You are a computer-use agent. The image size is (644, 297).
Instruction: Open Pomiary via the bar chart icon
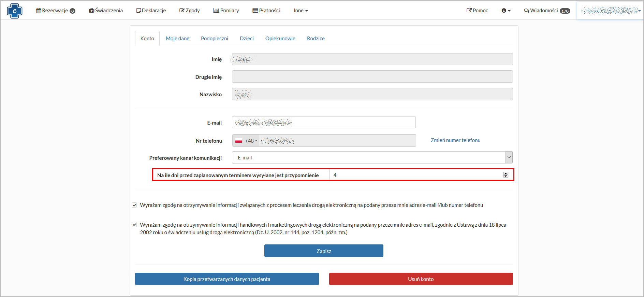[x=216, y=11]
